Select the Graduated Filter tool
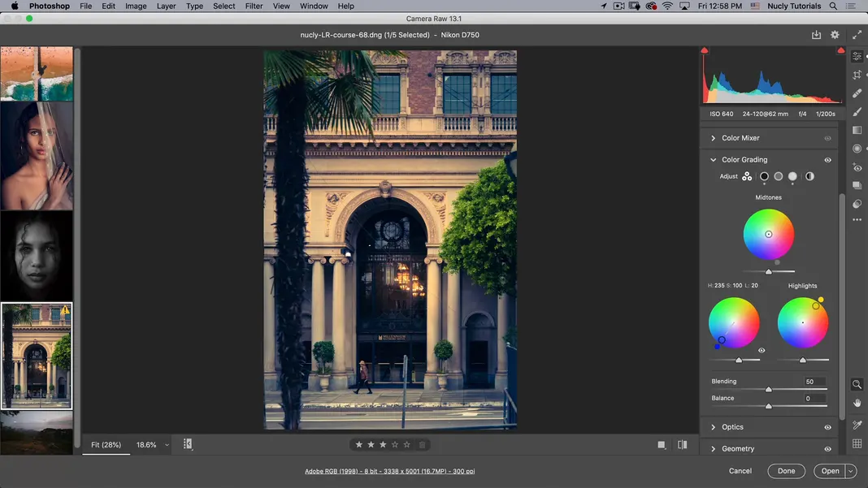This screenshot has width=868, height=488. point(857,130)
